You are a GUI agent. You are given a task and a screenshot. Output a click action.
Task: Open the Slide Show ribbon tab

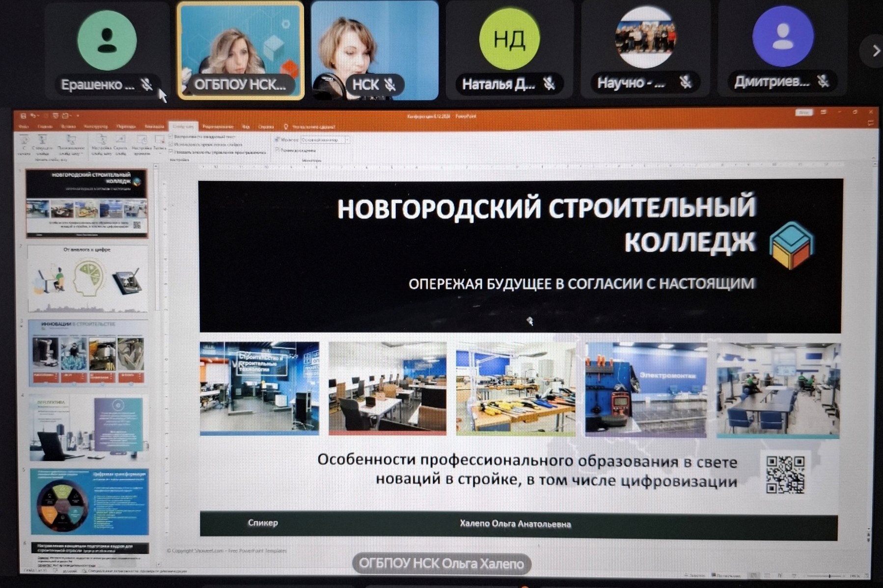[183, 127]
